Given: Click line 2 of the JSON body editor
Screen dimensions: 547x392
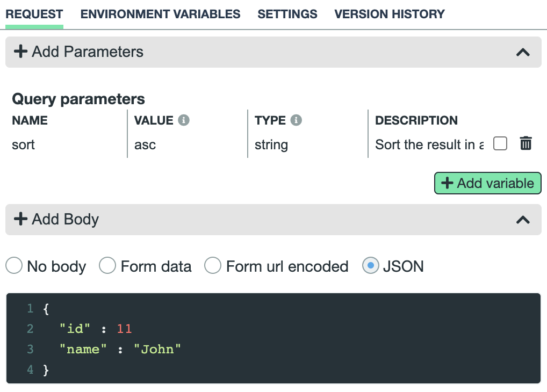Looking at the screenshot, I should pyautogui.click(x=107, y=328).
